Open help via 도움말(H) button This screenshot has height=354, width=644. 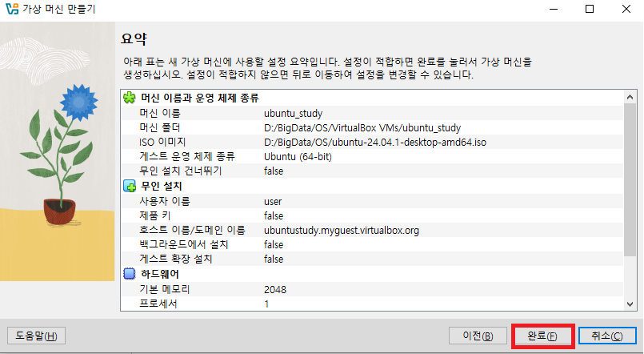point(36,336)
